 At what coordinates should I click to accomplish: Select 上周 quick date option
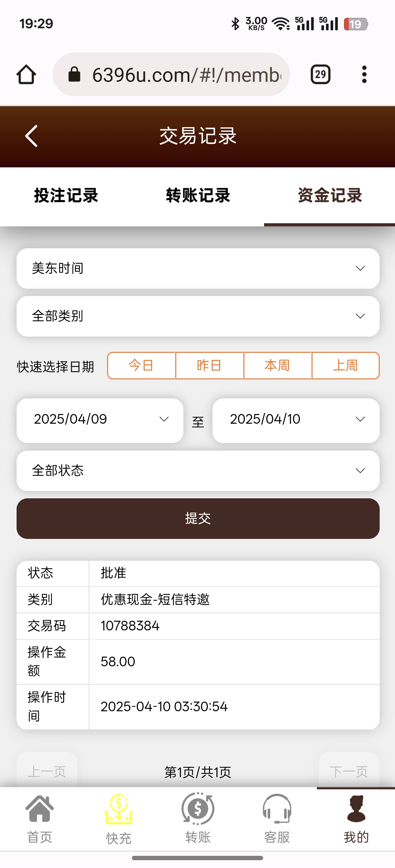345,366
